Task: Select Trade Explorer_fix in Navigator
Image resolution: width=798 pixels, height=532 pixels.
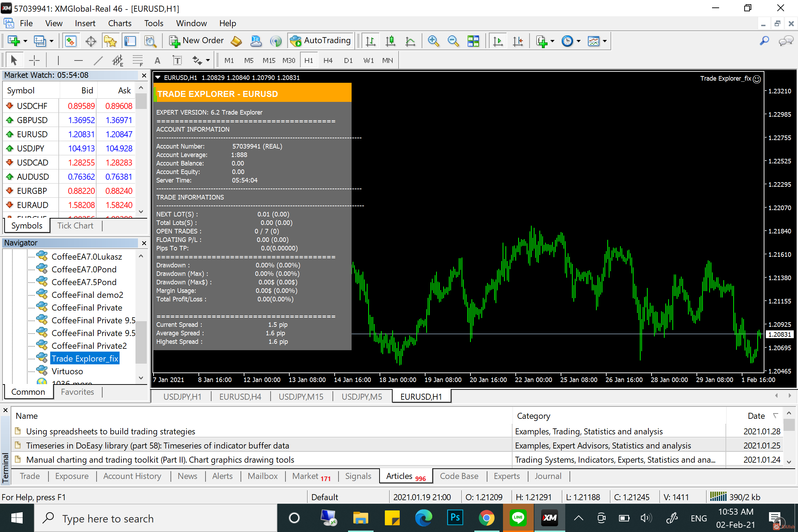Action: [85, 358]
